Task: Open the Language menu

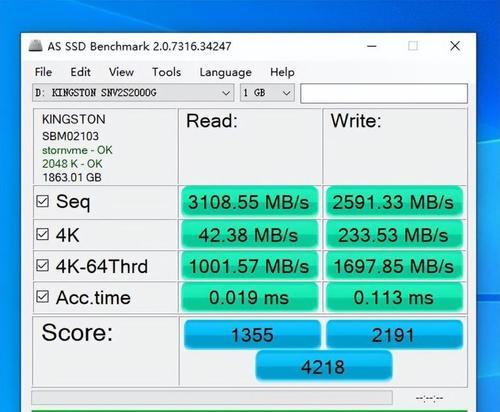Action: (x=225, y=72)
